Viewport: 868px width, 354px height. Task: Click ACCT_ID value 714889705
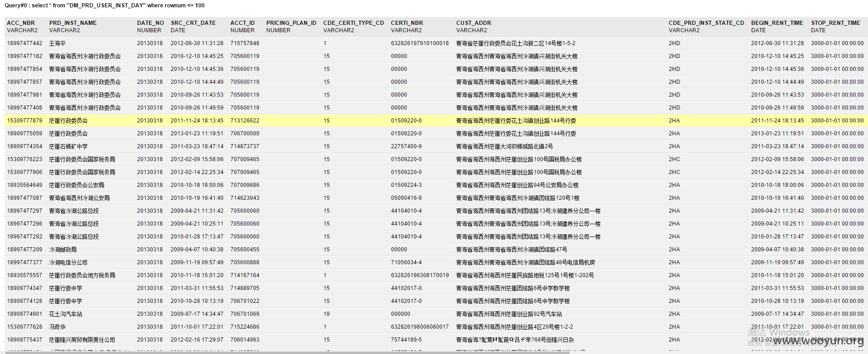[x=245, y=288]
